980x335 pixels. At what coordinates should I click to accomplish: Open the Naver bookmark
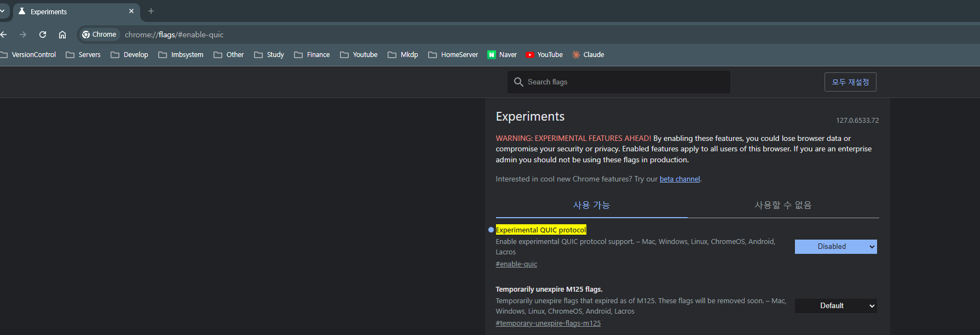click(502, 55)
